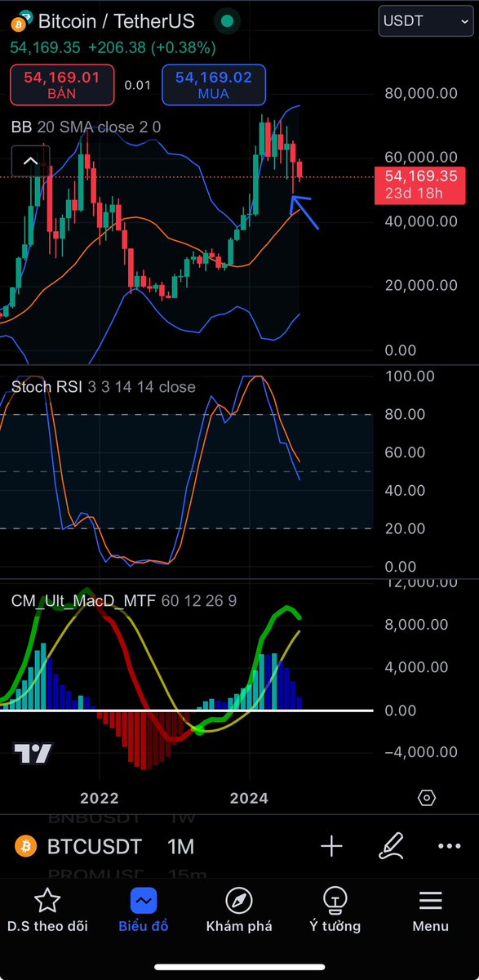Select the BB 20 SMA close indicator label
The height and width of the screenshot is (980, 479).
pos(86,127)
